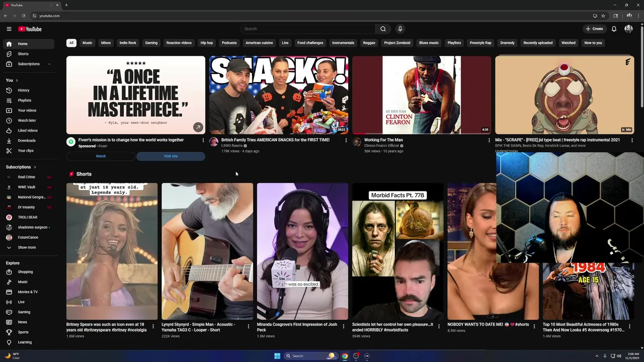The image size is (644, 362).
Task: Bookmark this page with the star
Action: (603, 16)
